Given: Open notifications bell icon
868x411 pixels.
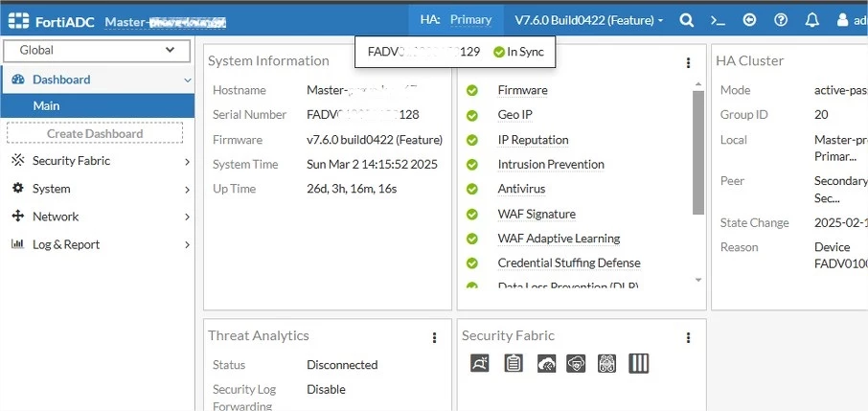Looking at the screenshot, I should coord(812,20).
